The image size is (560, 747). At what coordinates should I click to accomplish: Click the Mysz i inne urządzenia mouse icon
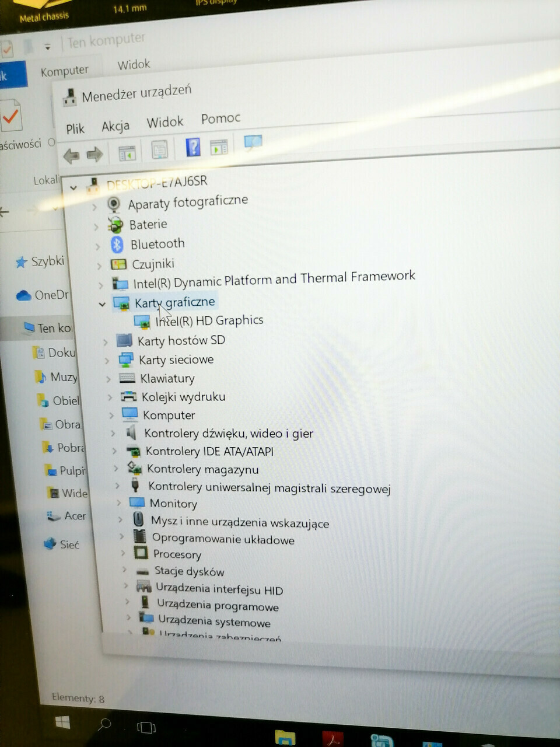click(138, 519)
